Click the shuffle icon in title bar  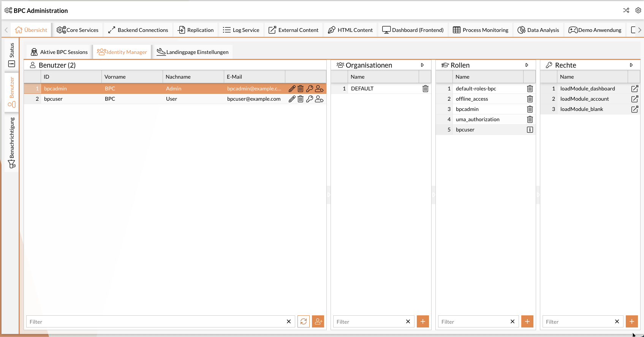pos(626,10)
